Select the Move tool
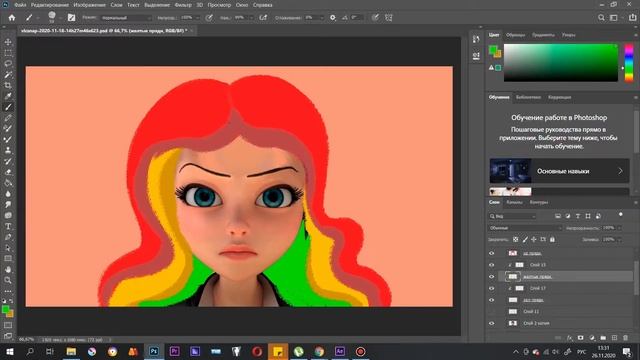 (x=8, y=42)
